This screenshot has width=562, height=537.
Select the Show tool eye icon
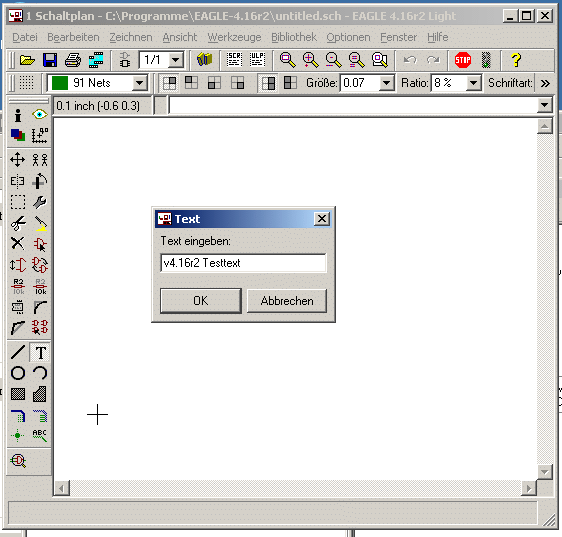click(x=39, y=115)
